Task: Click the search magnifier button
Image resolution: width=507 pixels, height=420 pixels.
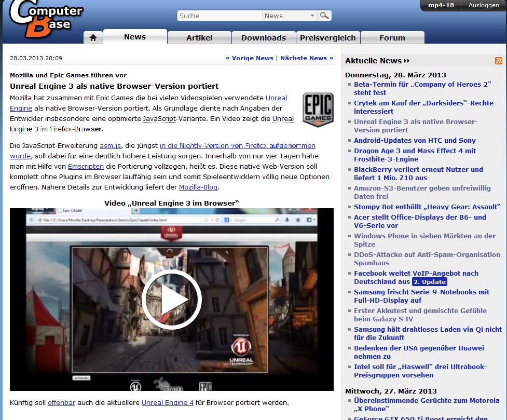Action: click(324, 16)
